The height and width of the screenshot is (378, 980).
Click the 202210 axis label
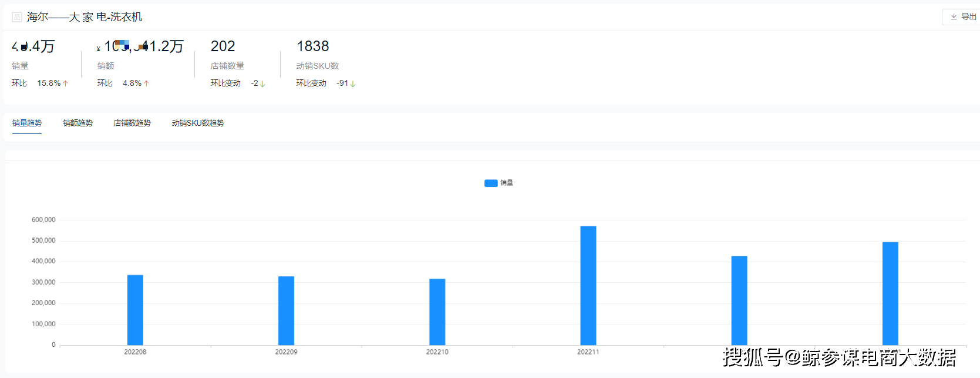point(437,352)
